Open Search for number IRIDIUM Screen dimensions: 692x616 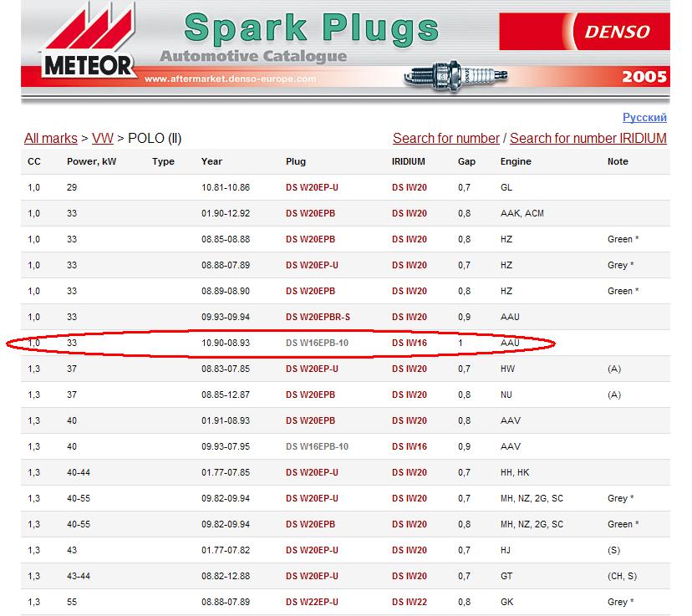click(x=588, y=138)
